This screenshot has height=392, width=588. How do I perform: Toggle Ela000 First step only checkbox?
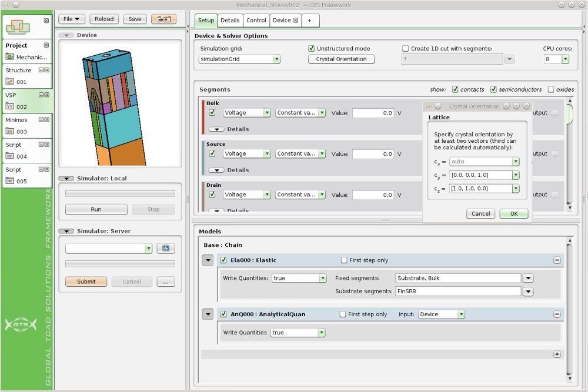[344, 260]
